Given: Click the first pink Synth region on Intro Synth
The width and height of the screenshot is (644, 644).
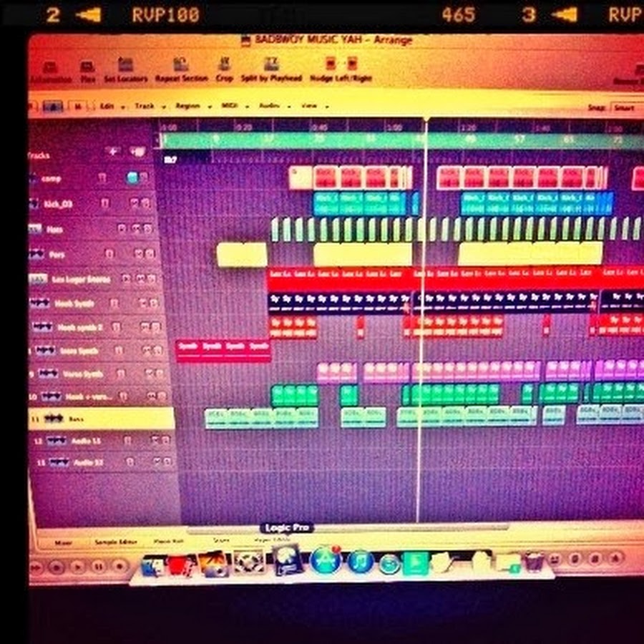Looking at the screenshot, I should (187, 351).
